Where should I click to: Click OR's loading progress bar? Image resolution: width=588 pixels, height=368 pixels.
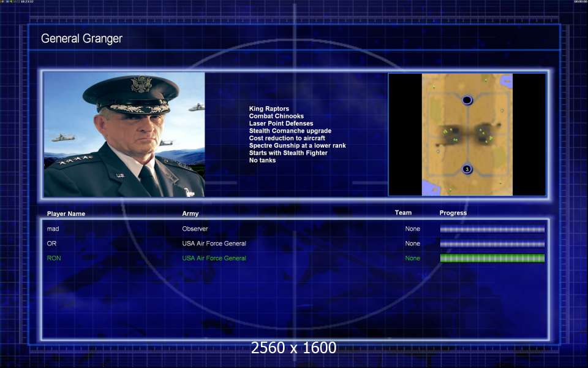pyautogui.click(x=492, y=243)
